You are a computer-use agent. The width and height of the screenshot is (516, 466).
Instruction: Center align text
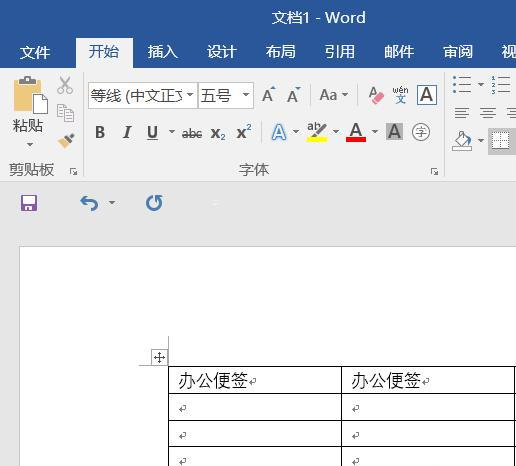click(x=488, y=113)
